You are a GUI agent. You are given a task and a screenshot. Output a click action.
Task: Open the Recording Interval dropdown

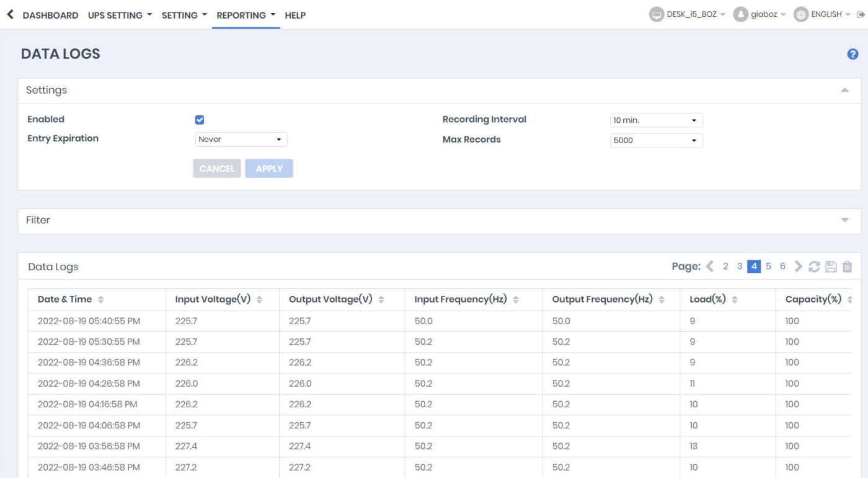click(x=656, y=120)
